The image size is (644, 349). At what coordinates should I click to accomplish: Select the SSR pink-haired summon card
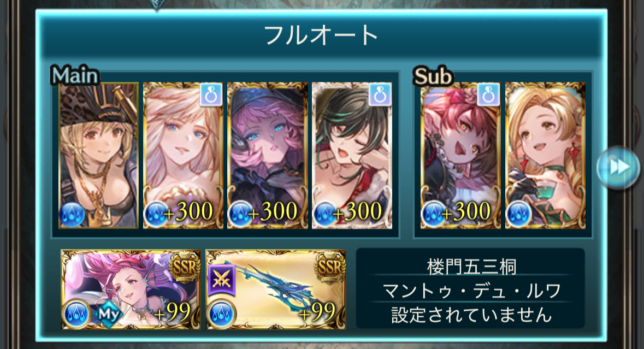point(131,289)
